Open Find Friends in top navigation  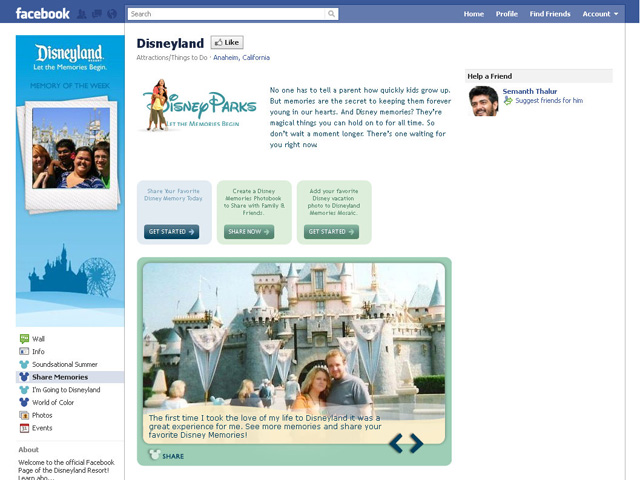coord(550,14)
